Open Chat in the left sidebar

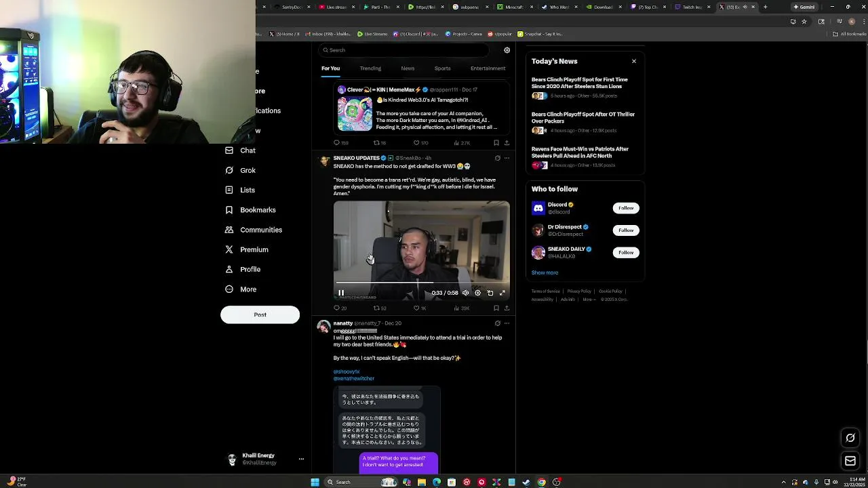coord(240,150)
